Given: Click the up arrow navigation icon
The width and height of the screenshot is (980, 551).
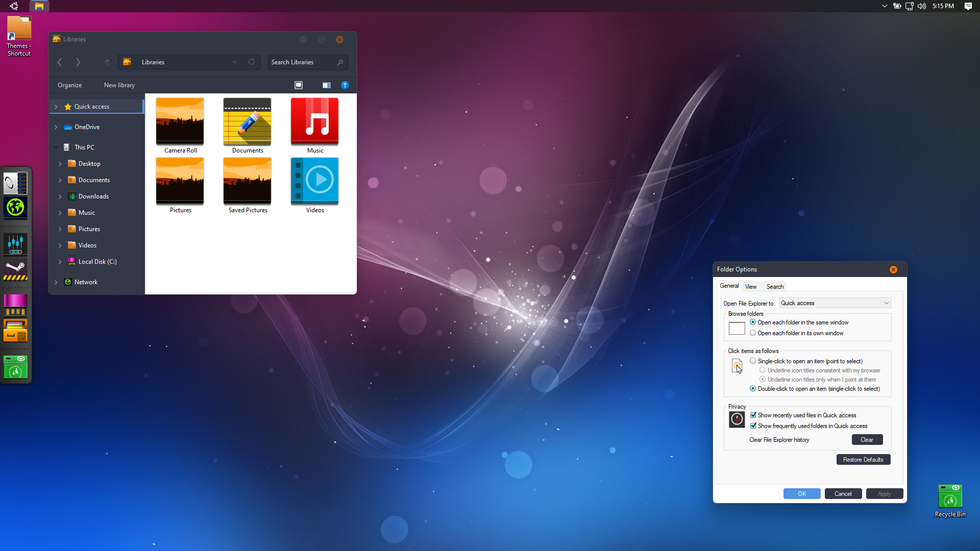Looking at the screenshot, I should point(107,62).
